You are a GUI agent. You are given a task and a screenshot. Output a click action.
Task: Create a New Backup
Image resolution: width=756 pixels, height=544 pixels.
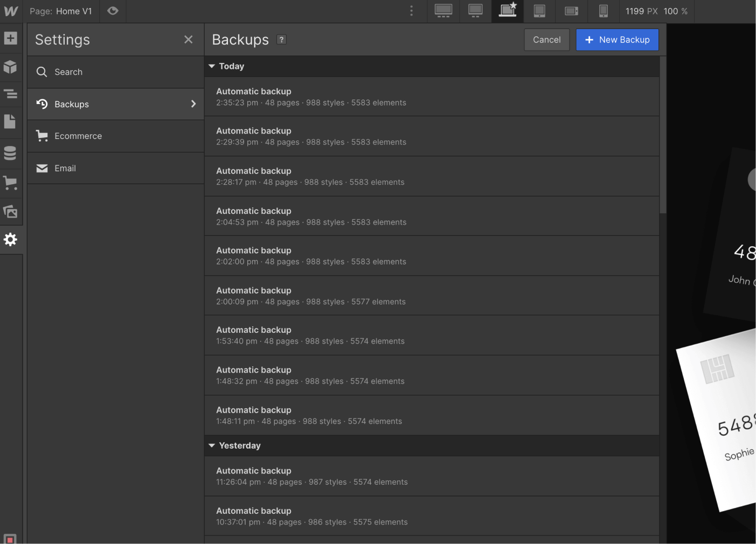click(617, 39)
